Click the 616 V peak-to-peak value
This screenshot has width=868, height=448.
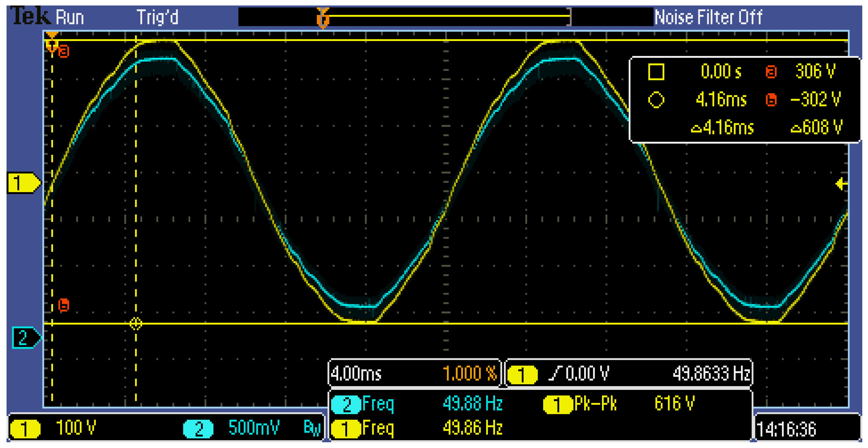[674, 404]
